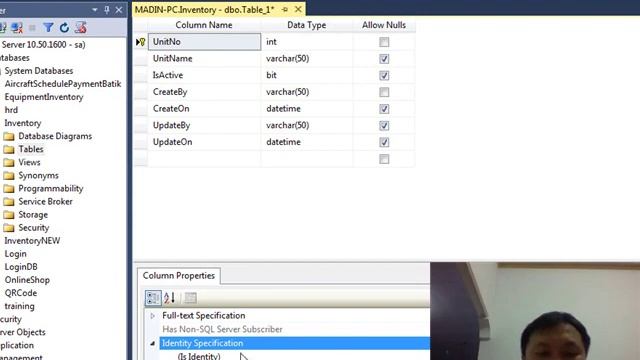Click the Database Diagrams folder icon

[x=9, y=136]
